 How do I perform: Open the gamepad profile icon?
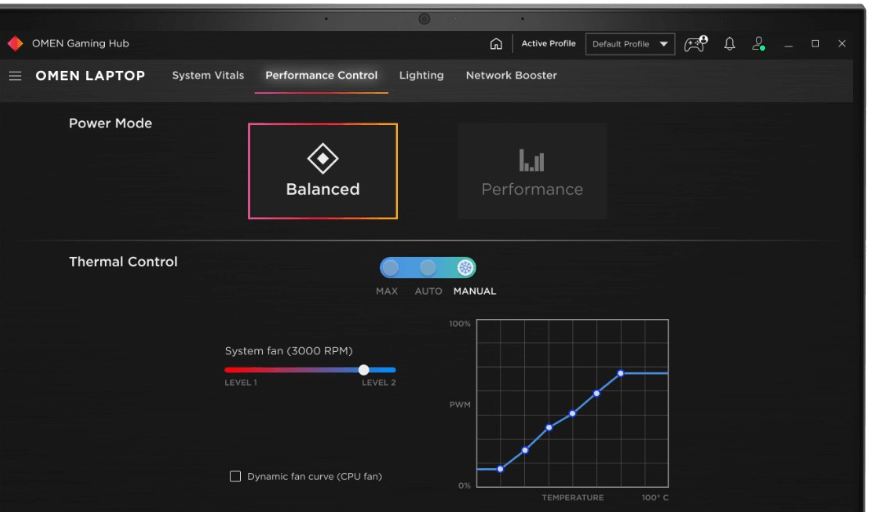pyautogui.click(x=694, y=44)
